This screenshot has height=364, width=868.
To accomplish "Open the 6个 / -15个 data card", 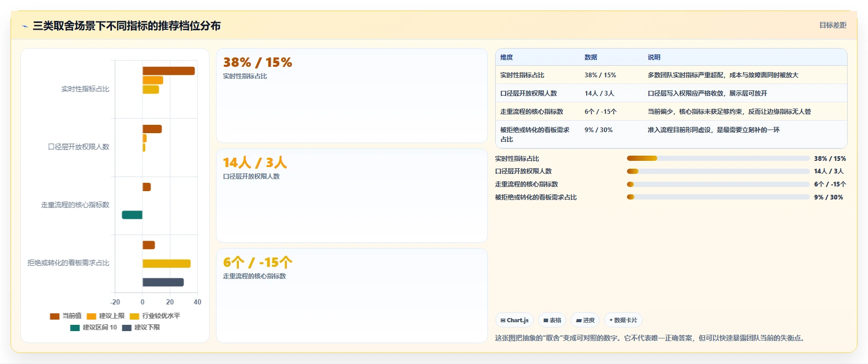I will pyautogui.click(x=352, y=296).
